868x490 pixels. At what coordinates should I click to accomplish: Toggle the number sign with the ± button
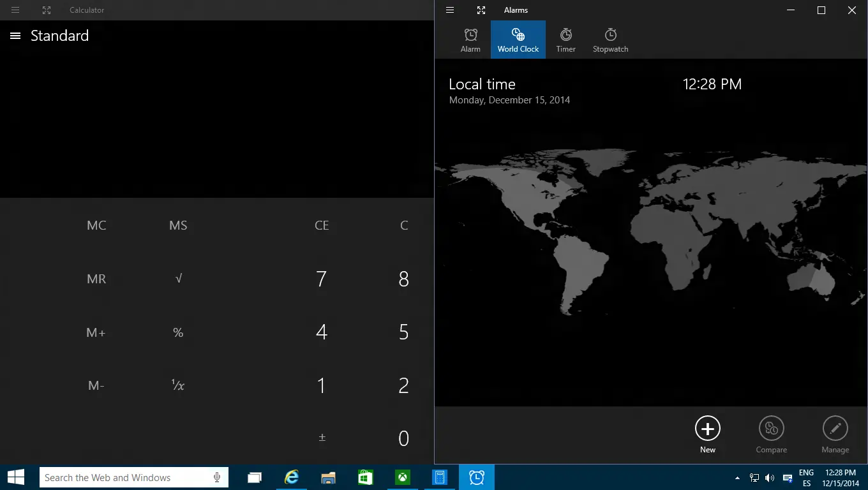click(x=322, y=438)
